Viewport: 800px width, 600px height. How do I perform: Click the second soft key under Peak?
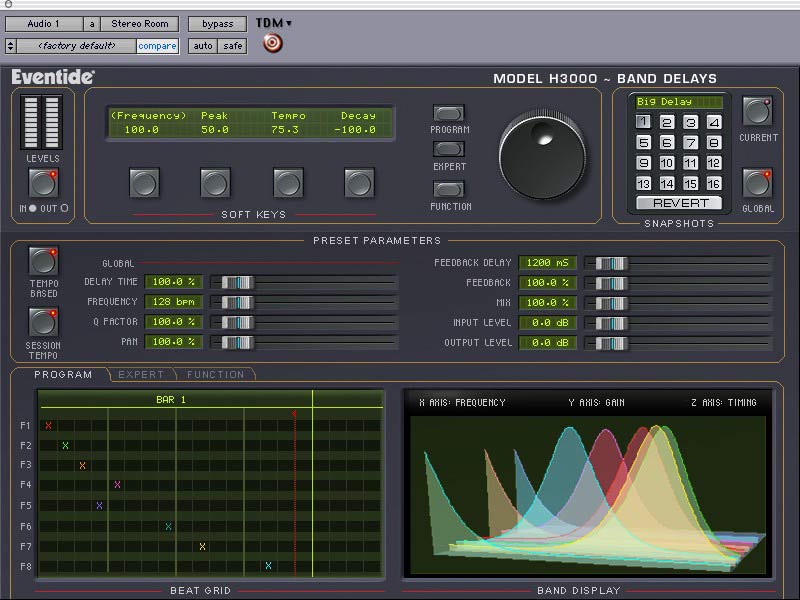click(x=215, y=183)
